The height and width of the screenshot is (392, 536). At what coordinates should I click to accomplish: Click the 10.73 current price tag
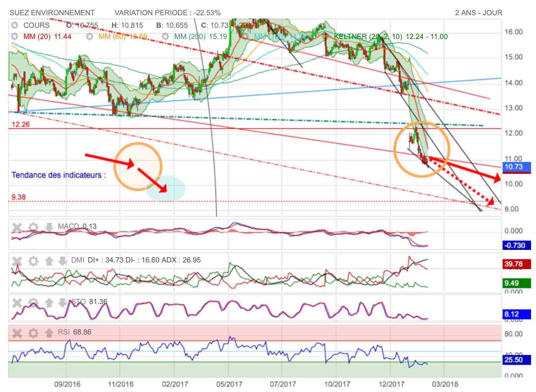tap(516, 167)
